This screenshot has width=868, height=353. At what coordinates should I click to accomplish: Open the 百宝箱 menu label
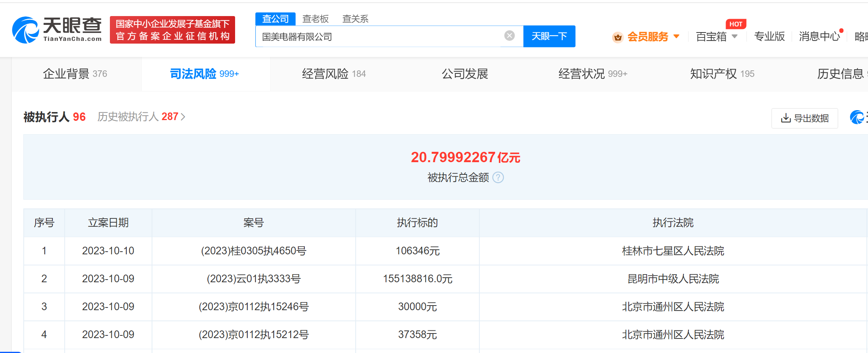coord(711,37)
